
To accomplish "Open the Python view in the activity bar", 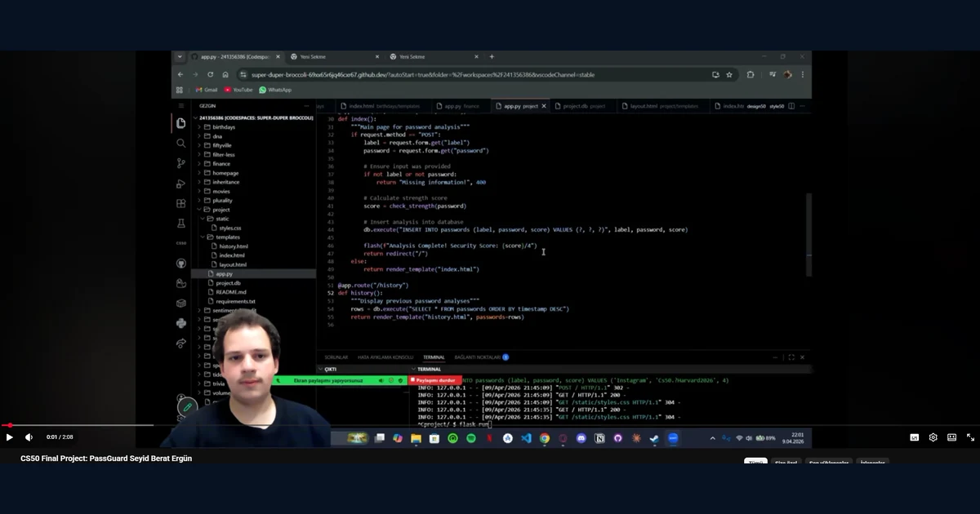I will 181,323.
